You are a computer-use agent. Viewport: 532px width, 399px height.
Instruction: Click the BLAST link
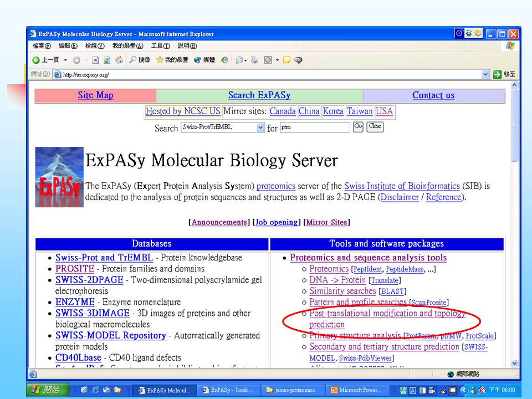(392, 291)
